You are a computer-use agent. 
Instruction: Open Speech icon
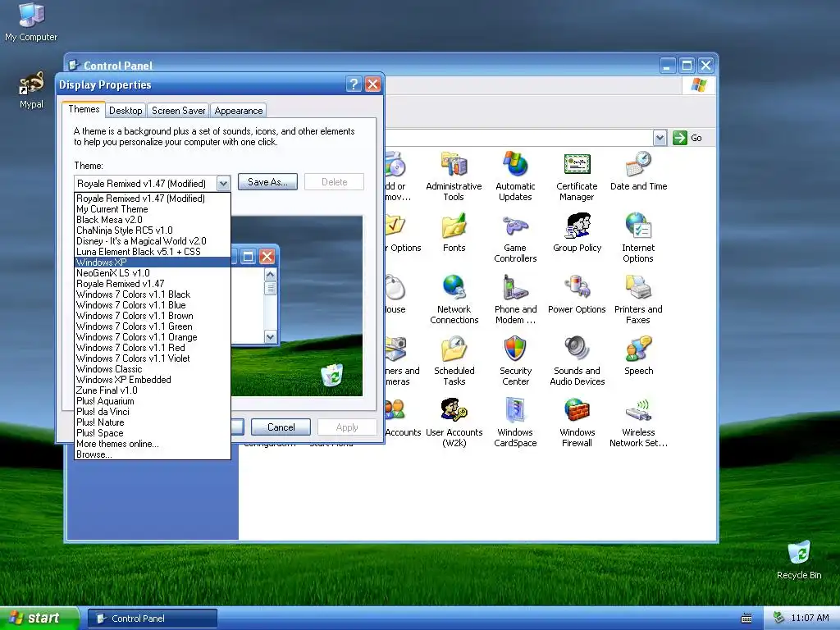click(x=638, y=356)
